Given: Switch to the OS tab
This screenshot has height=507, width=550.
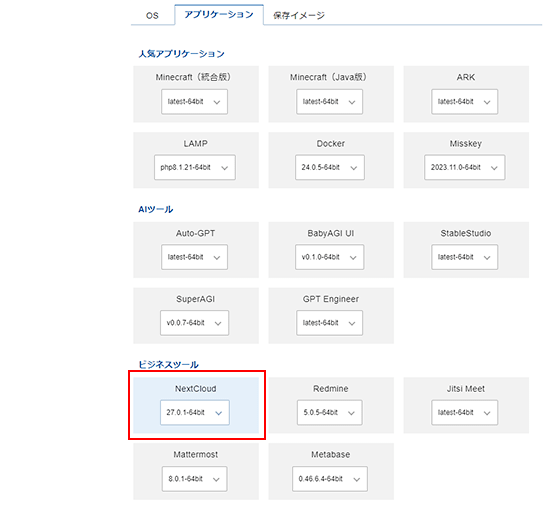Looking at the screenshot, I should (x=152, y=15).
